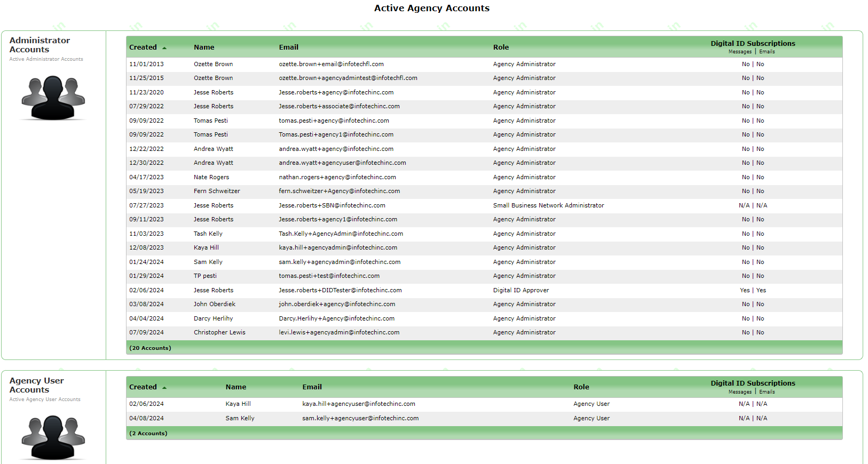Screen dimensions: 868x464
Task: Open Fern Schweitzer's account row
Action: click(217, 191)
